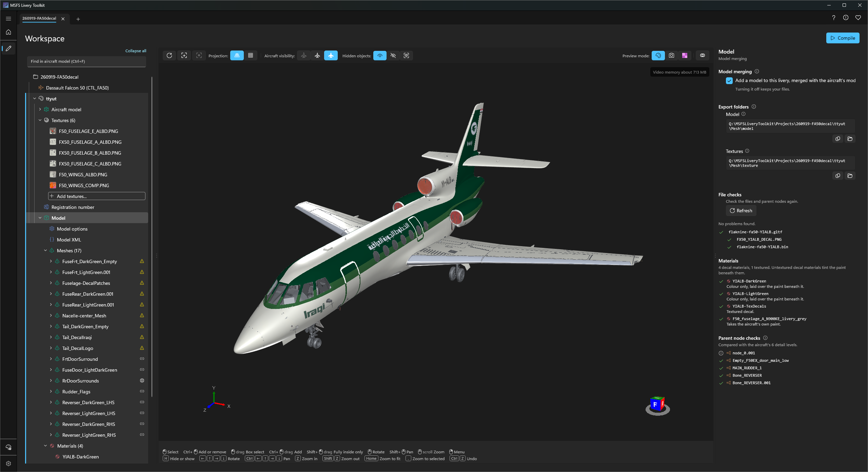868x472 pixels.
Task: Copy the Model export folder path
Action: 838,139
